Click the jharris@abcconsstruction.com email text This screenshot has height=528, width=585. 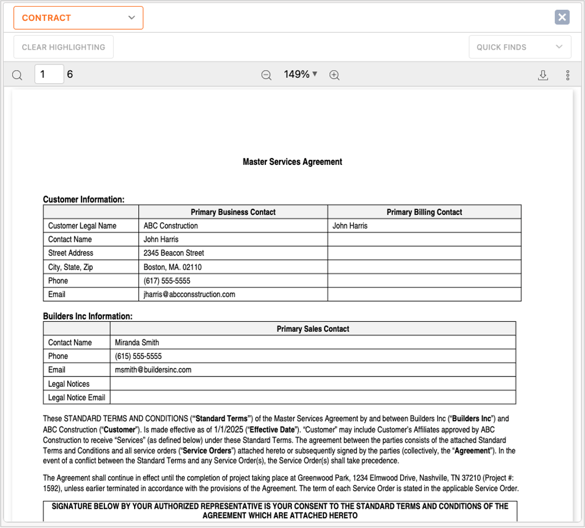[x=189, y=294]
